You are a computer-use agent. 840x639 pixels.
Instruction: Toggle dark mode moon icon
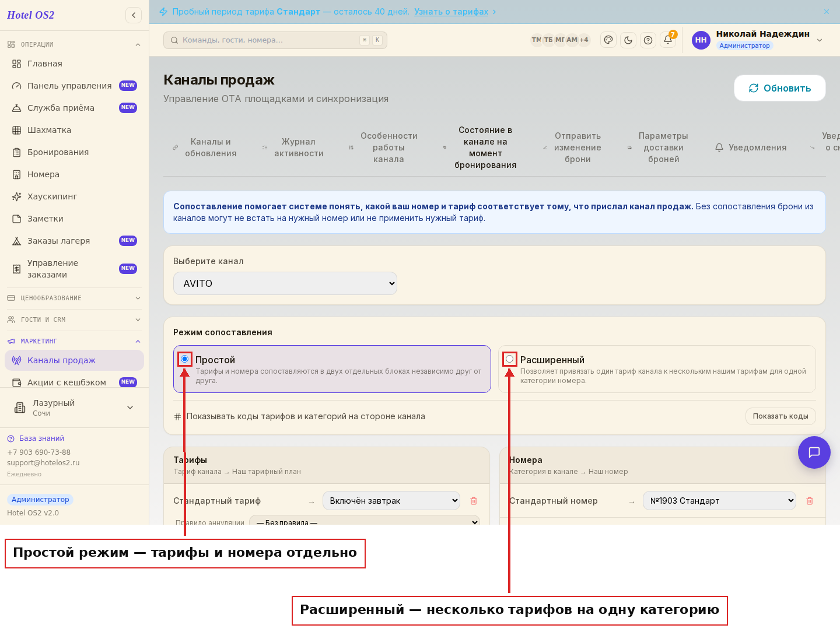(628, 40)
